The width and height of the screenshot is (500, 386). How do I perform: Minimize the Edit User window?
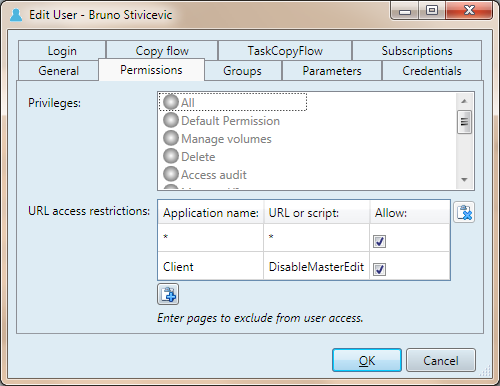[405, 11]
